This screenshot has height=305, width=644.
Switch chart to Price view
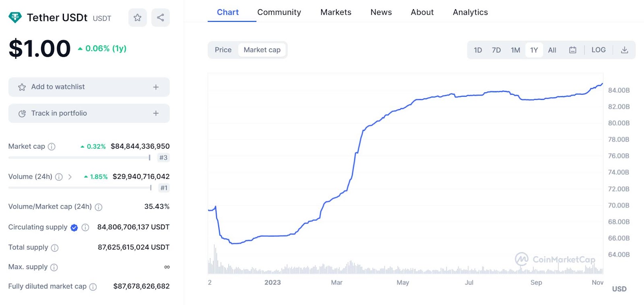coord(223,50)
